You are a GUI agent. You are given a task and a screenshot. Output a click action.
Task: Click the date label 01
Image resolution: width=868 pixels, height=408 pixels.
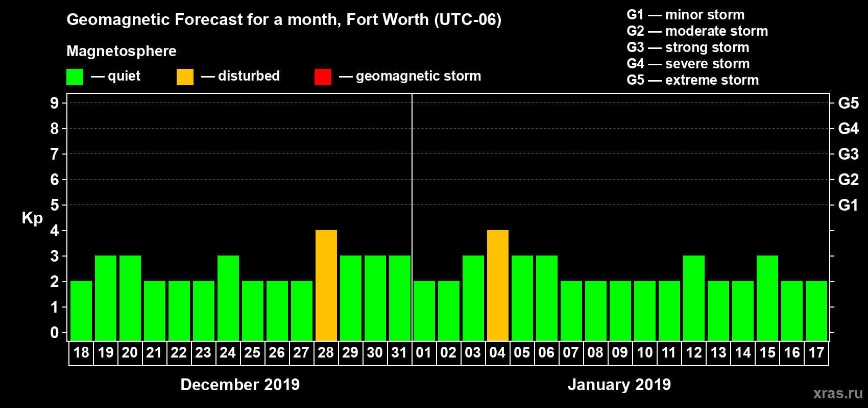(424, 352)
